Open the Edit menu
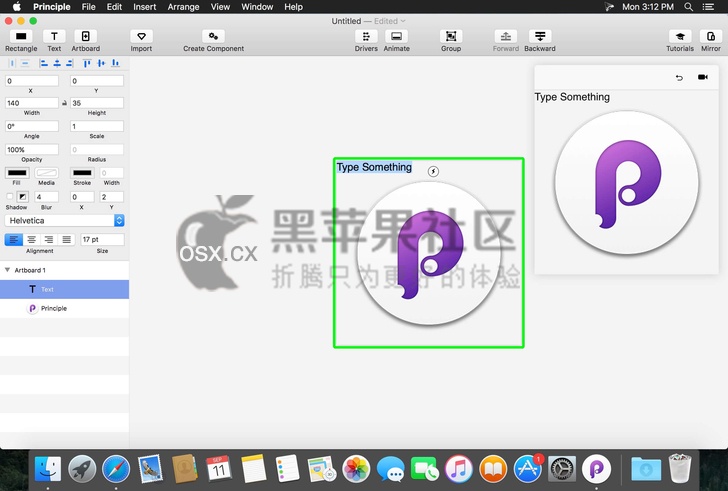This screenshot has width=728, height=491. click(x=114, y=7)
